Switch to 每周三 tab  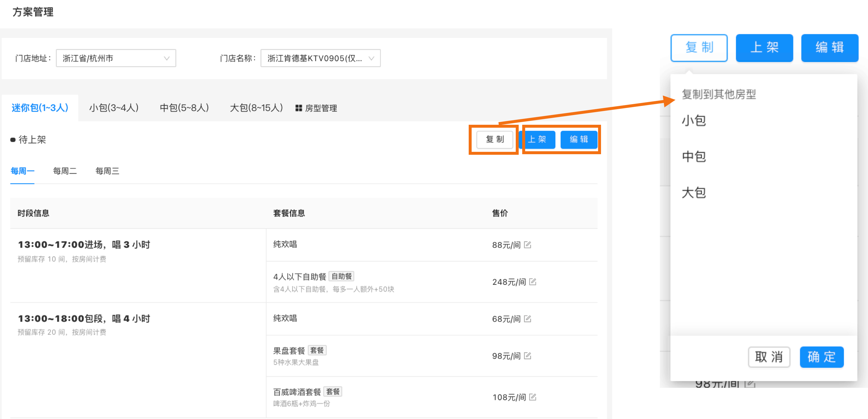(107, 171)
